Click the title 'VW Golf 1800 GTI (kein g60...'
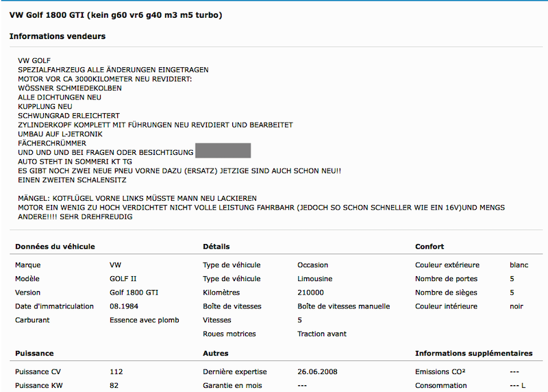This screenshot has width=548, height=392. 116,15
